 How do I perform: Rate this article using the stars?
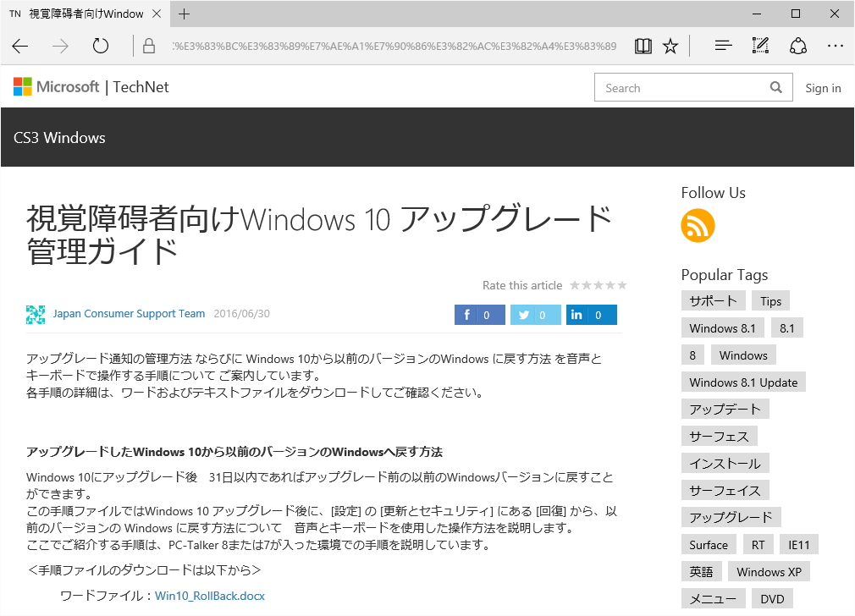tap(598, 285)
